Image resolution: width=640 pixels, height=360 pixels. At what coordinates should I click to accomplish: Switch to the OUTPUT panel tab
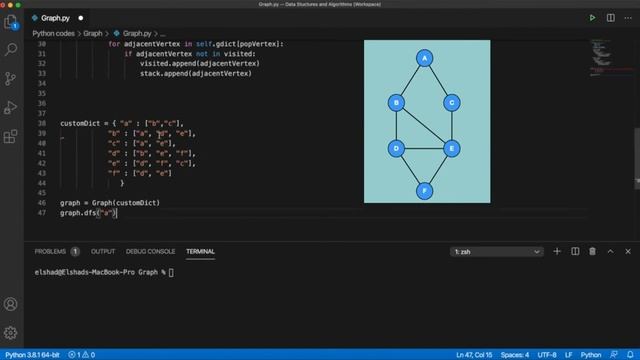(x=103, y=251)
